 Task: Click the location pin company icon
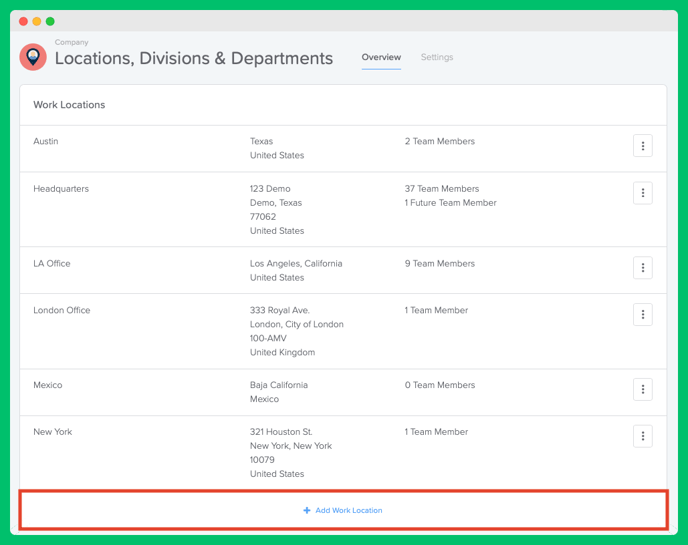click(x=33, y=57)
